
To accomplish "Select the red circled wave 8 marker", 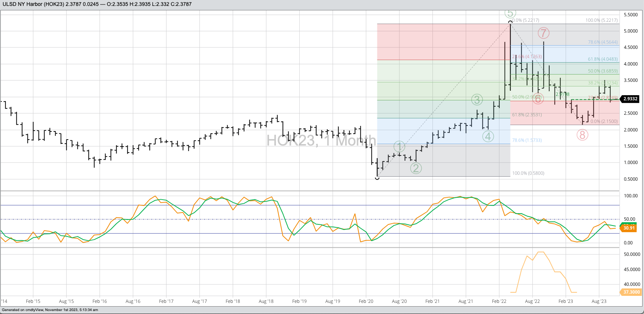I will pyautogui.click(x=582, y=135).
